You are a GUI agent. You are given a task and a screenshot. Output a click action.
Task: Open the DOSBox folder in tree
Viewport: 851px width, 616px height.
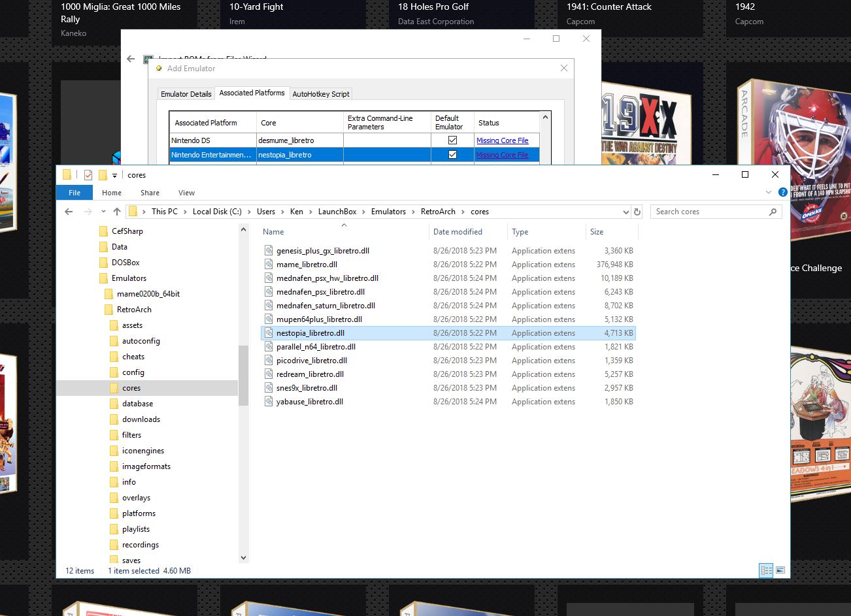tap(125, 263)
